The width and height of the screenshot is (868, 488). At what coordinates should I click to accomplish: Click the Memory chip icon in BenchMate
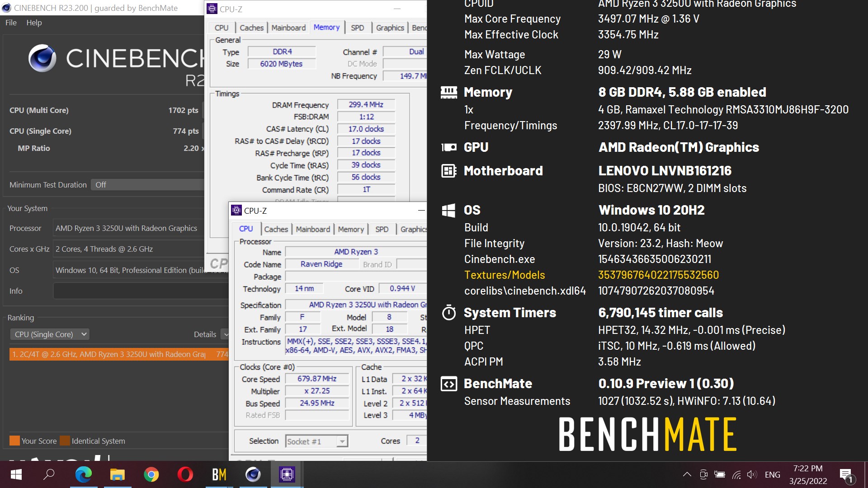448,92
